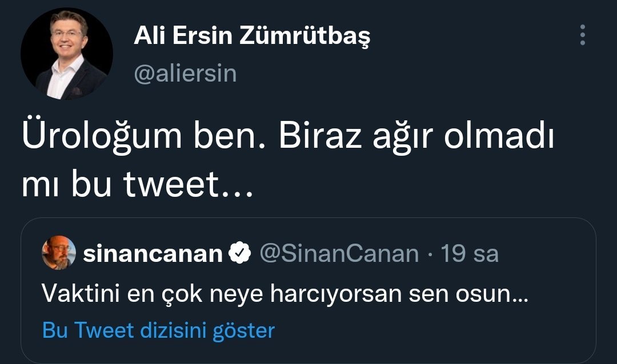Open the sinancanan display name in the quote

pyautogui.click(x=153, y=254)
